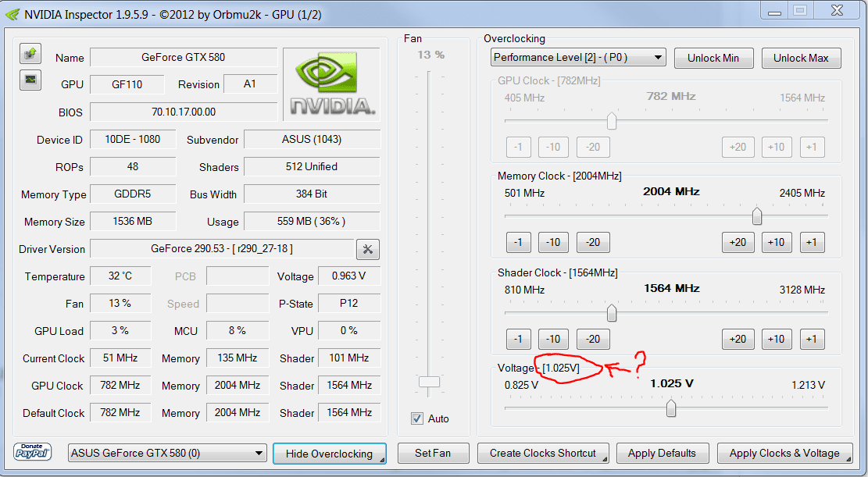Click the Hide Overclocking button
This screenshot has width=868, height=477.
[x=330, y=454]
